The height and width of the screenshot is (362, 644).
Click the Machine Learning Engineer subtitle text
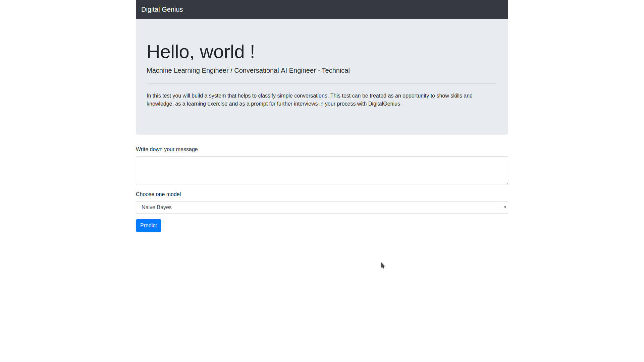coord(187,71)
